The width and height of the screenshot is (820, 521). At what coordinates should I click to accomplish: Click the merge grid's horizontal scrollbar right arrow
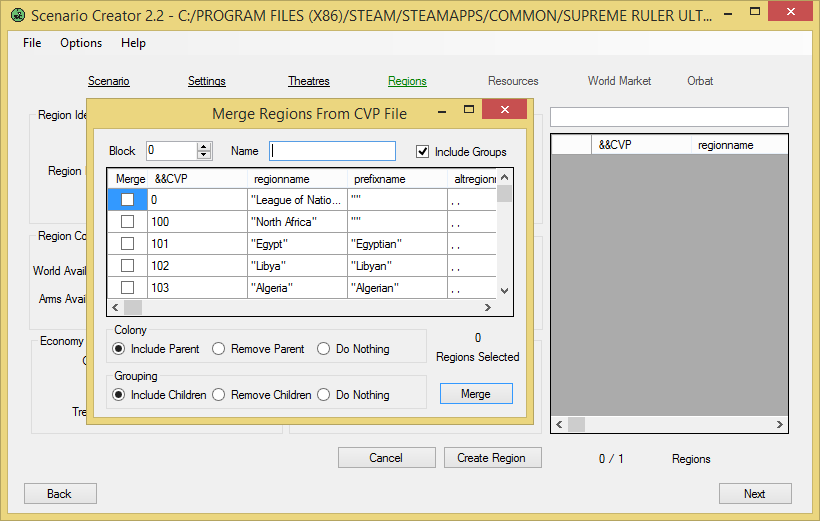487,308
